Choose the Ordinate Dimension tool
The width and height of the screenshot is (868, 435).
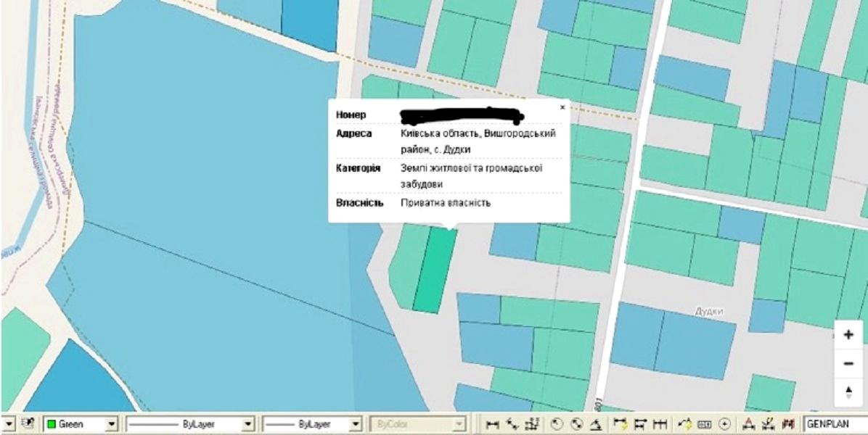(x=531, y=424)
